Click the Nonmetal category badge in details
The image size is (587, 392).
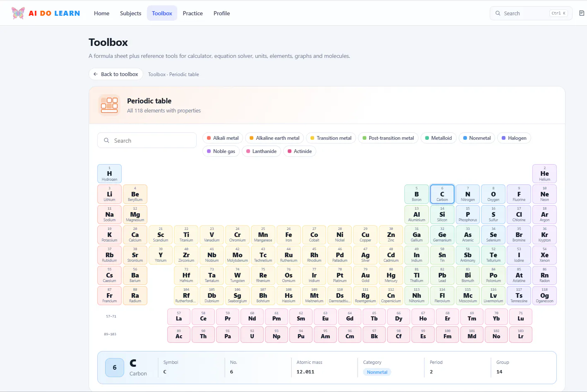(x=377, y=372)
